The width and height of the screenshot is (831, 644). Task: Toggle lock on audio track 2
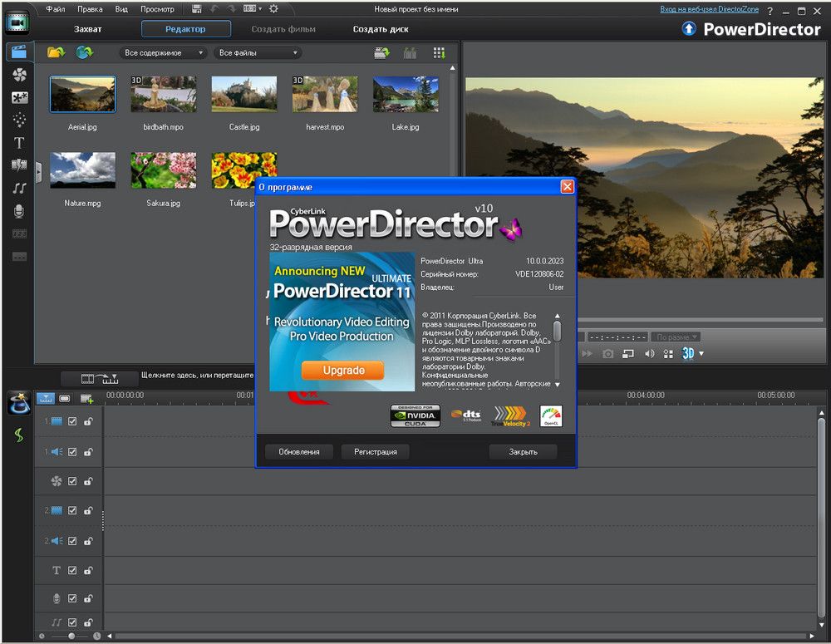(87, 541)
